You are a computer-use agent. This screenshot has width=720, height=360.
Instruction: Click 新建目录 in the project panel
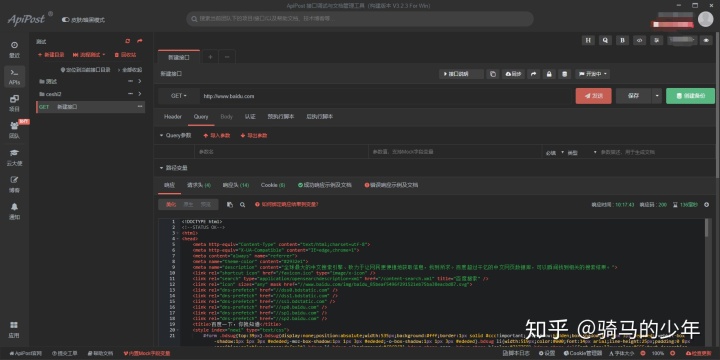click(51, 55)
